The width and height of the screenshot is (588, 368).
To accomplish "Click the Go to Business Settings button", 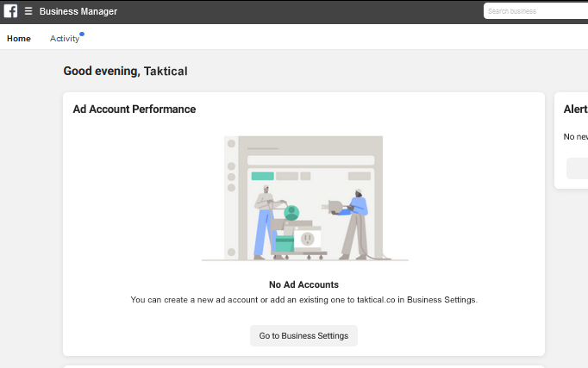I will click(303, 336).
